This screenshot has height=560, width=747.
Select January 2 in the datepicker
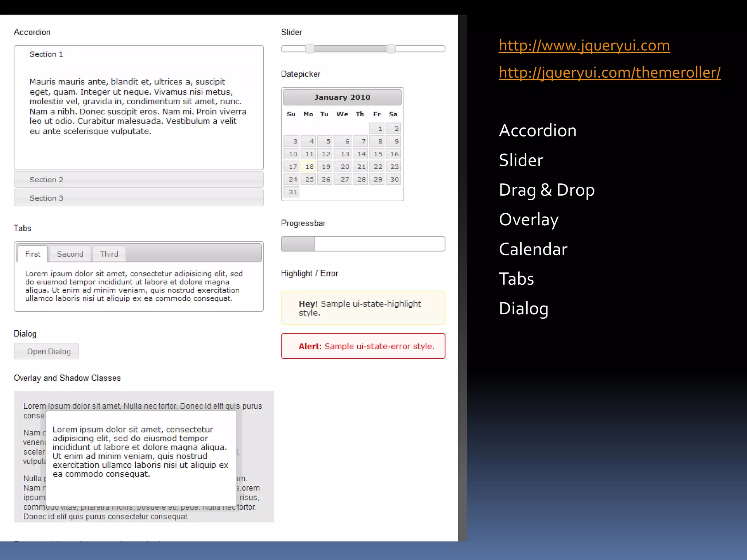(x=394, y=128)
